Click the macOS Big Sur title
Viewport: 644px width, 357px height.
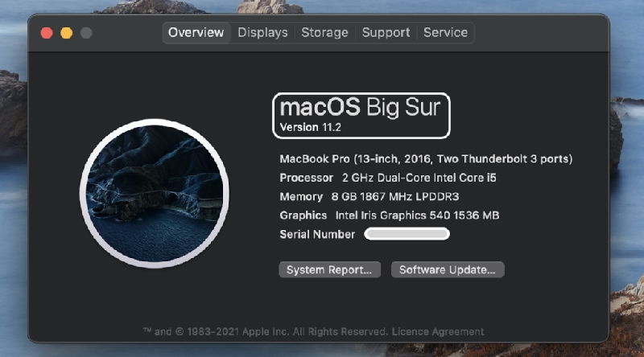tap(360, 107)
